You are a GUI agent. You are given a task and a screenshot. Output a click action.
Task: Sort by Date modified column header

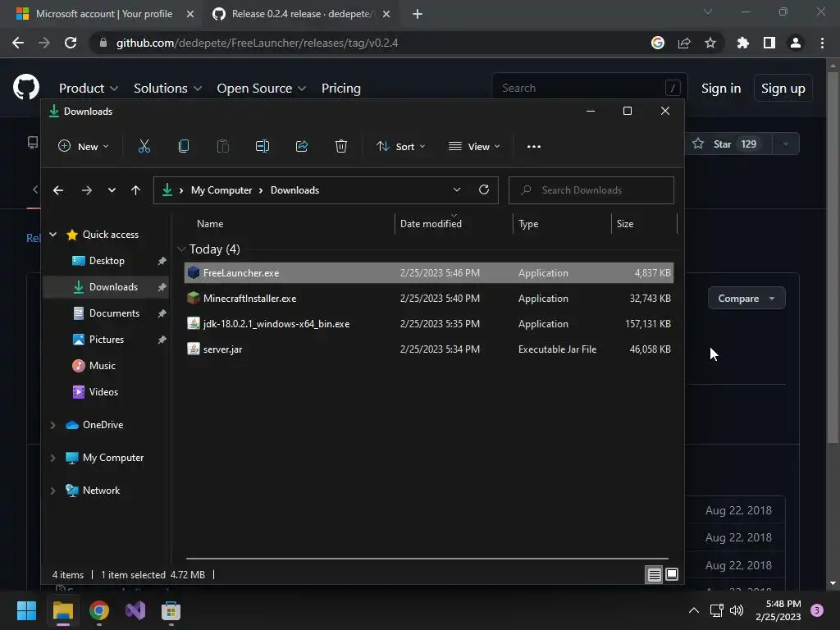(x=454, y=223)
